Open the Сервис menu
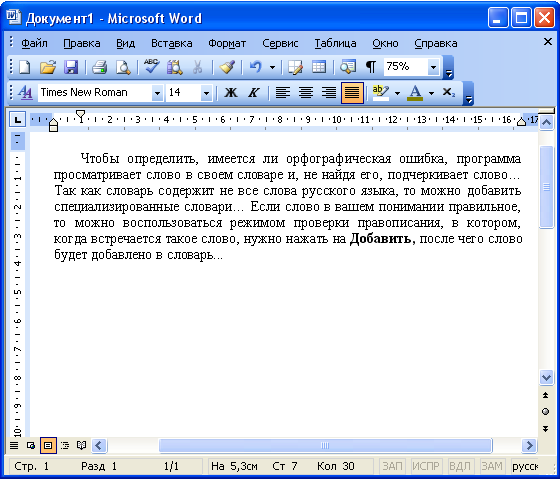Image resolution: width=560 pixels, height=479 pixels. click(x=280, y=43)
